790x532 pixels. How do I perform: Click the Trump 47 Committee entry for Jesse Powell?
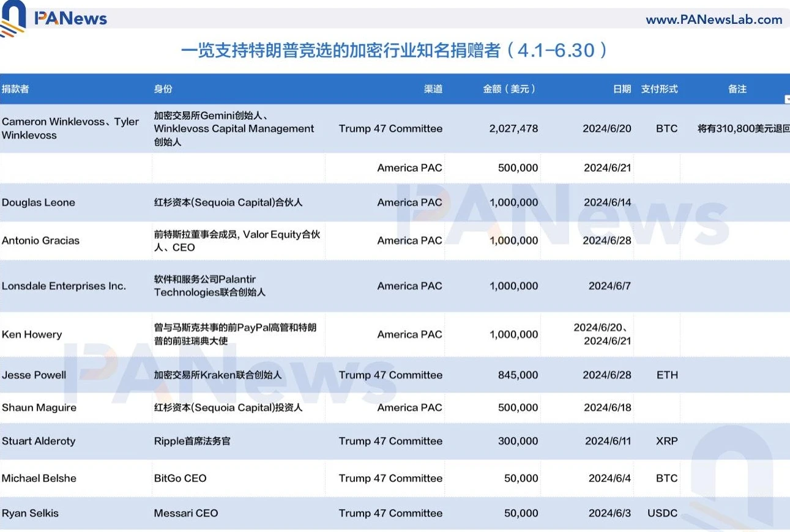coord(391,375)
